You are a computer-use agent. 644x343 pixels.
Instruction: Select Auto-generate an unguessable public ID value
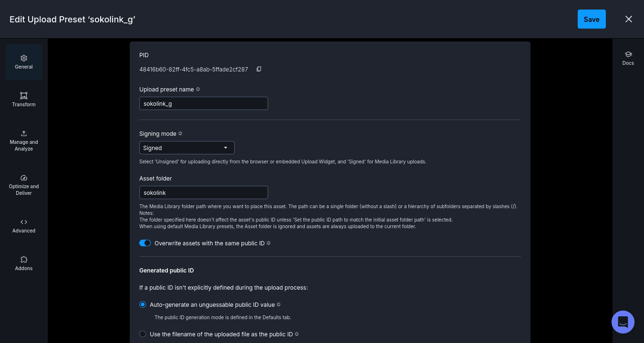(143, 304)
